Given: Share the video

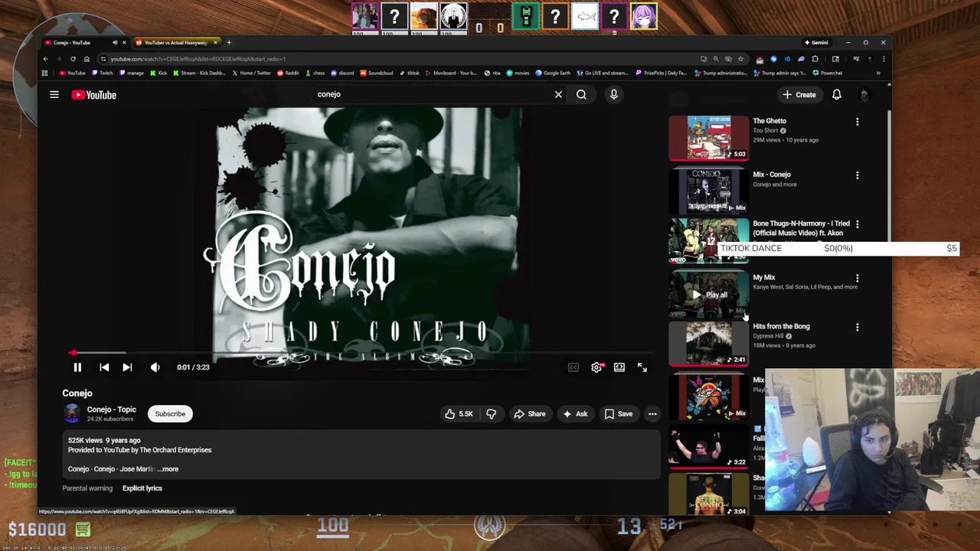Looking at the screenshot, I should (x=530, y=414).
